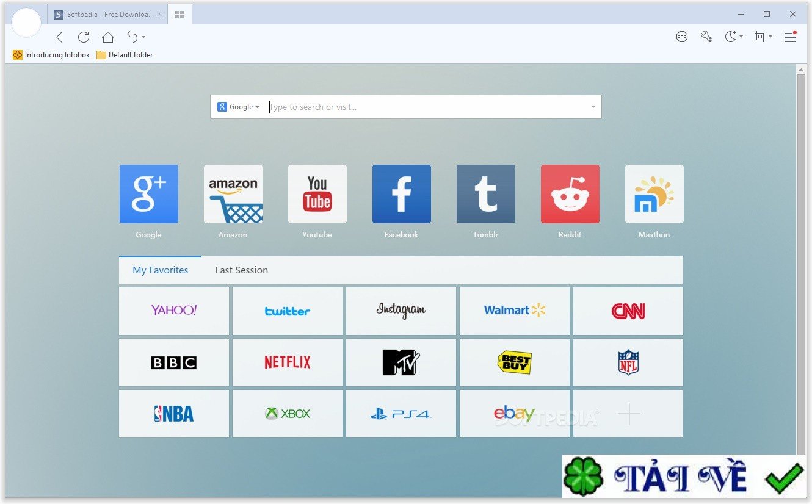Open the Youtube quick dial tile
Viewport: 812px width, 504px height.
pos(317,194)
